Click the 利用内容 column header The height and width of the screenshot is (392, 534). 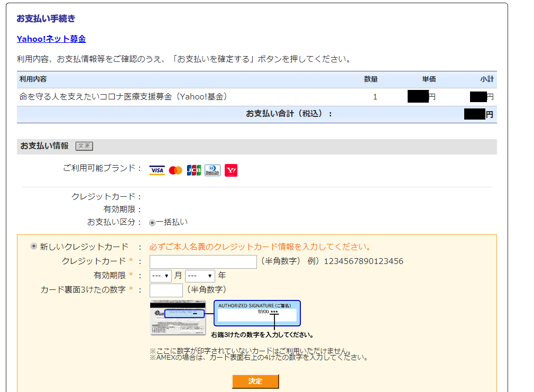click(33, 79)
